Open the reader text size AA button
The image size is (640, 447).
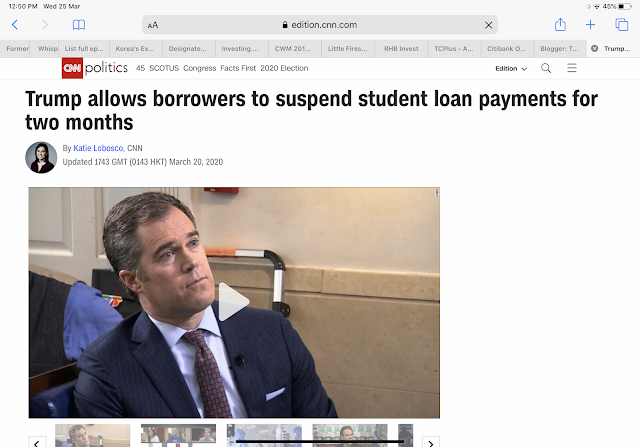coord(153,25)
